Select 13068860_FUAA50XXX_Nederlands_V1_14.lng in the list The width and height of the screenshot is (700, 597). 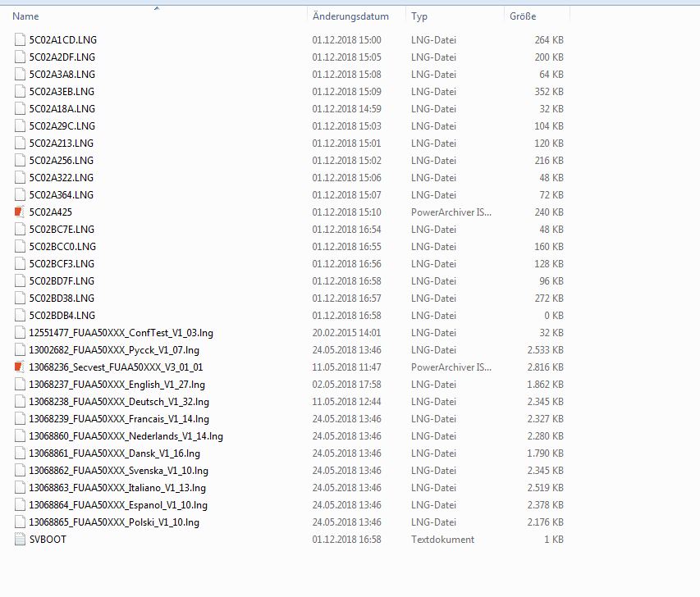pos(126,436)
